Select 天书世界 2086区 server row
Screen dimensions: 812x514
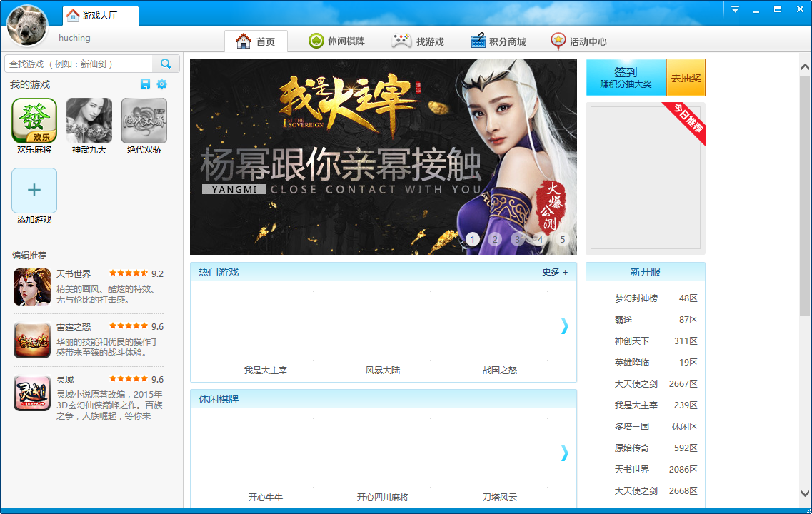tap(656, 470)
